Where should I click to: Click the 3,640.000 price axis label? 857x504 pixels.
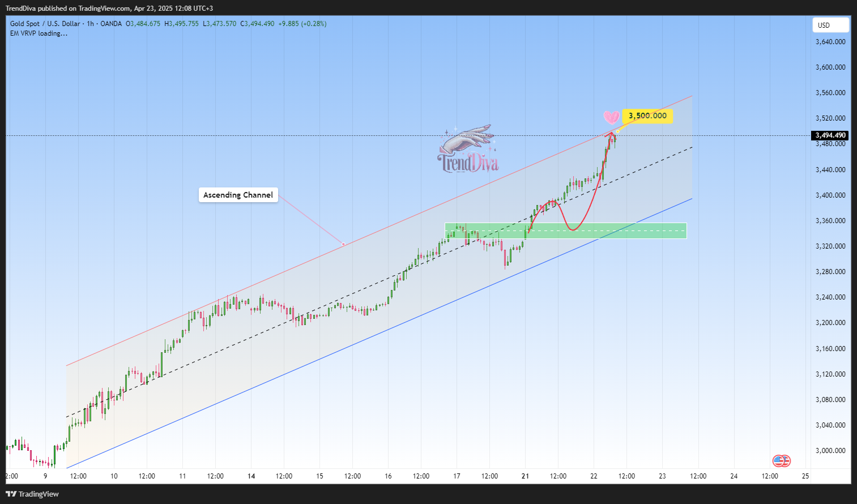point(830,42)
